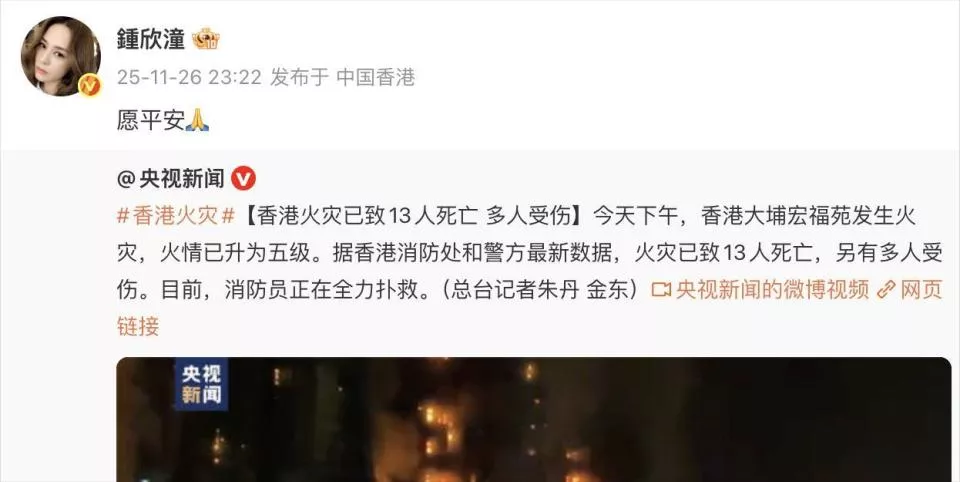Click the crown membership badge icon
Screen dimensions: 960x482
point(206,39)
